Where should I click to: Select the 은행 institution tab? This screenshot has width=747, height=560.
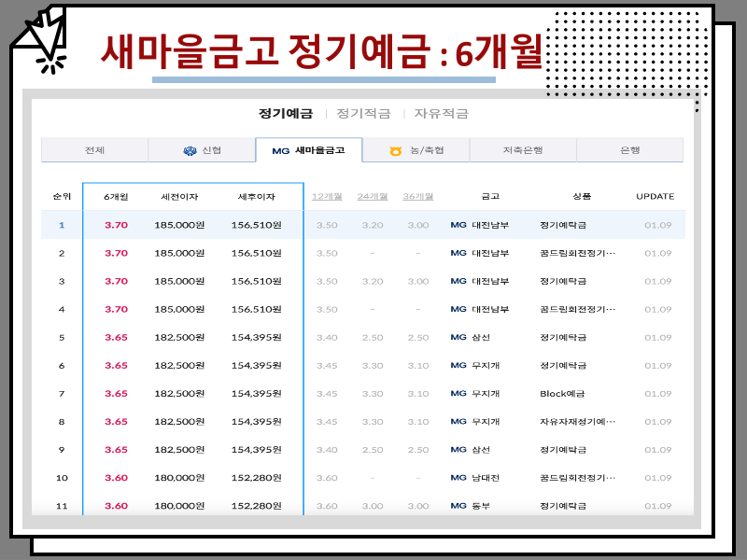click(x=629, y=150)
